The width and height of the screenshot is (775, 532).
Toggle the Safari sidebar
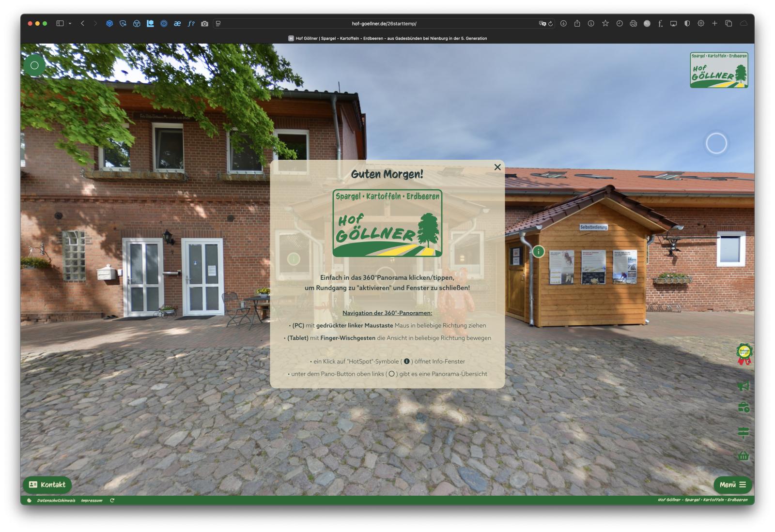[x=60, y=23]
